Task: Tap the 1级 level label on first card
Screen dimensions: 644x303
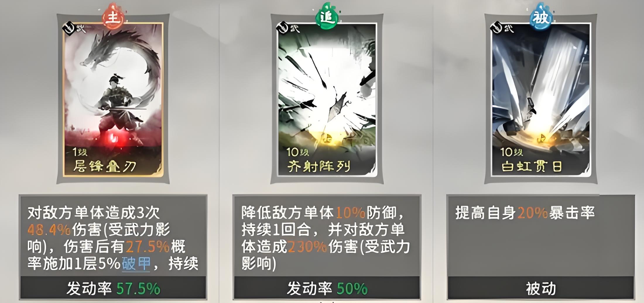Action: [x=80, y=152]
